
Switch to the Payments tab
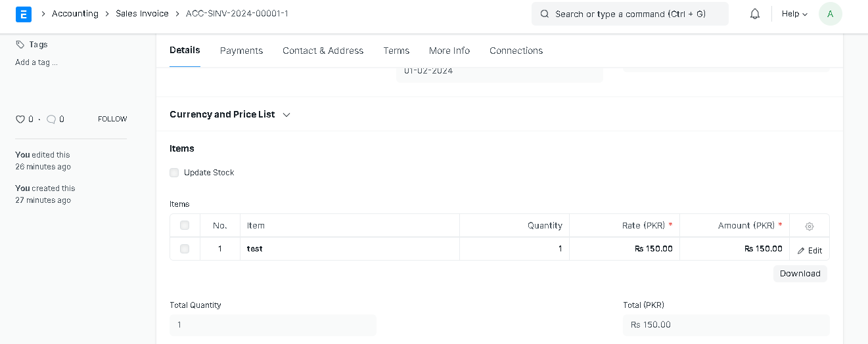pos(241,51)
